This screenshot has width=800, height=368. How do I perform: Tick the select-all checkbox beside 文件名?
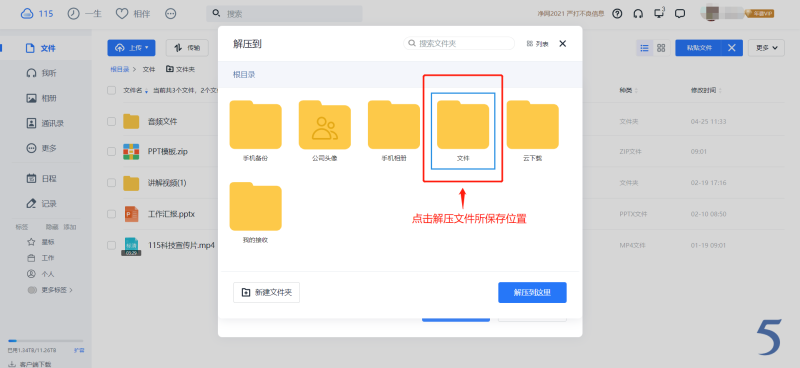pyautogui.click(x=111, y=90)
